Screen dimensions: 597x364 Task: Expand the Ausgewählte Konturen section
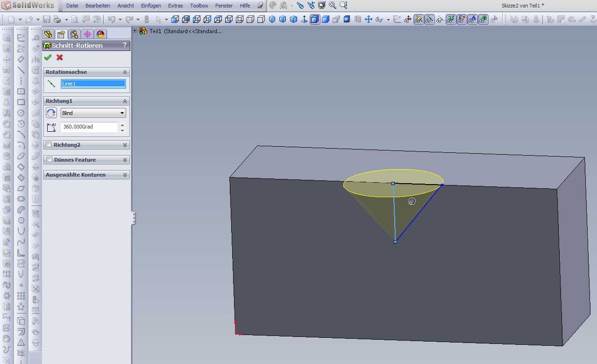pyautogui.click(x=125, y=175)
